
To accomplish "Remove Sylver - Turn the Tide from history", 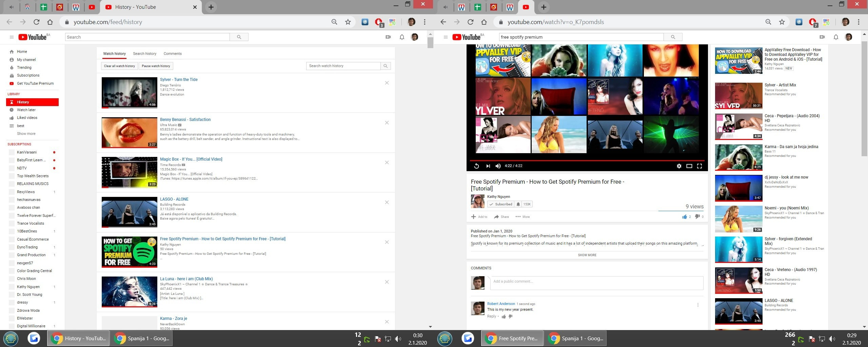I will (x=387, y=83).
